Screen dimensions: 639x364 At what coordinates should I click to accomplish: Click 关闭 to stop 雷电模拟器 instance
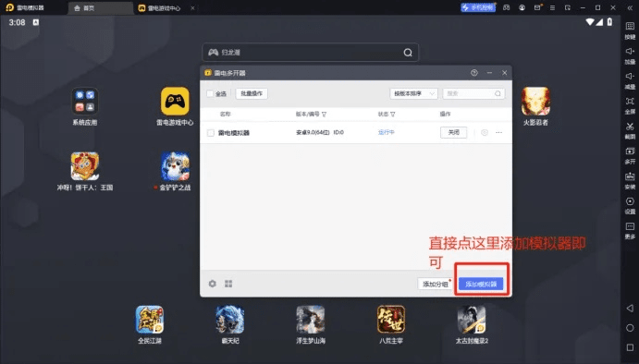[453, 132]
